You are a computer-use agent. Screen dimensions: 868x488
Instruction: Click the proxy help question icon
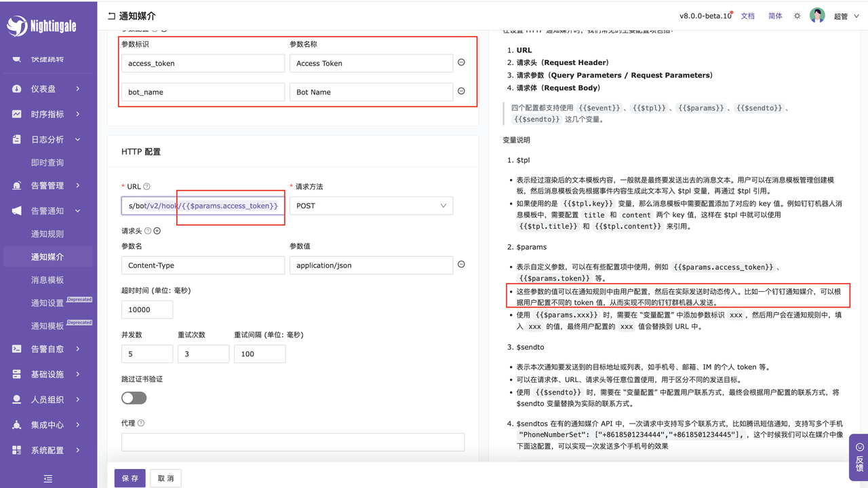(x=141, y=423)
